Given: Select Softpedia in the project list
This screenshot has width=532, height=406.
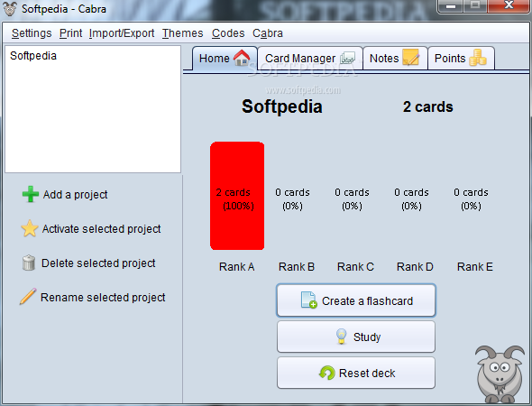Looking at the screenshot, I should [x=33, y=56].
